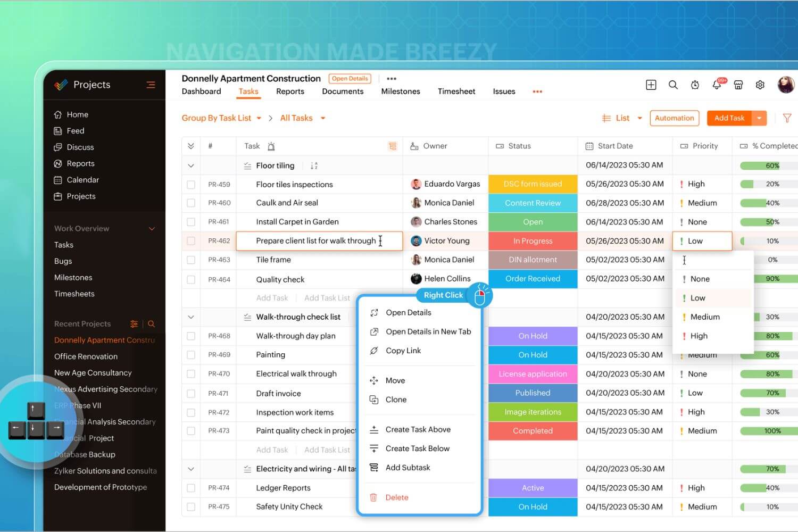Tick the checkbox for PR-461
Screen dimensions: 798x532
point(191,222)
